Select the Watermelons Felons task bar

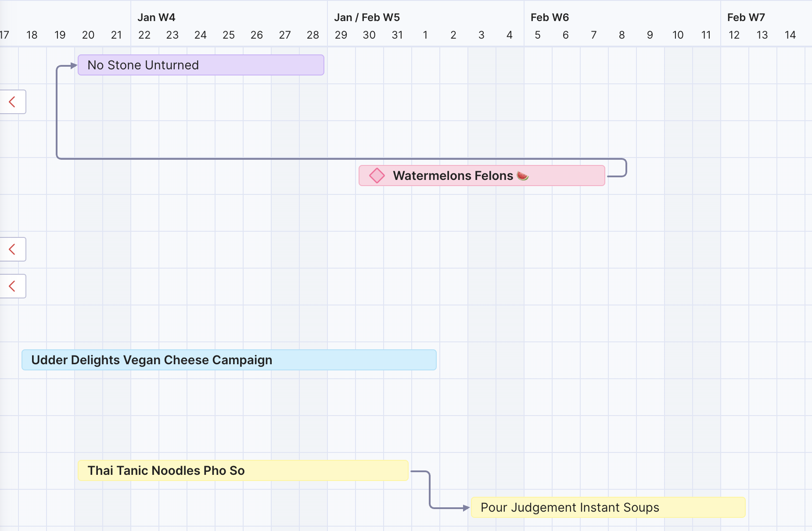[x=482, y=176]
